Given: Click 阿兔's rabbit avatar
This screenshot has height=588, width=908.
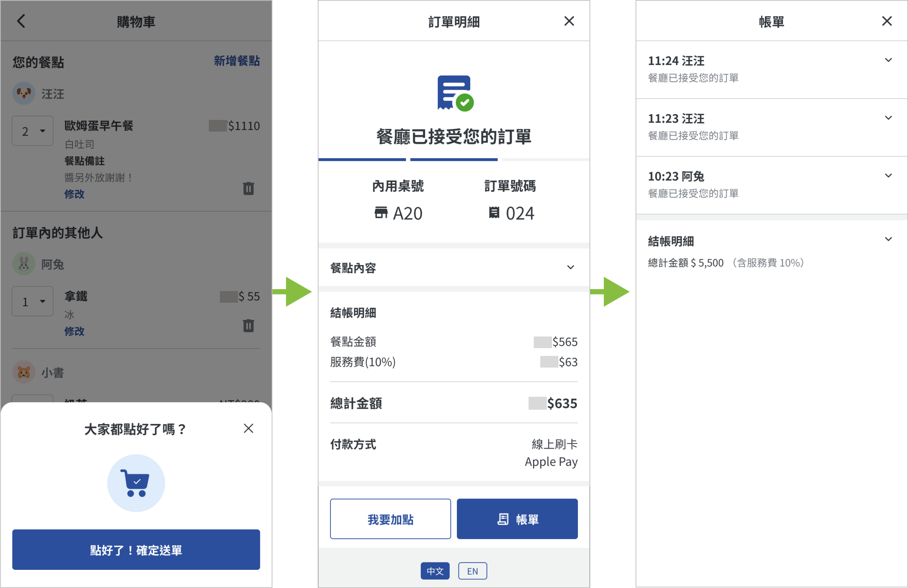Looking at the screenshot, I should coord(24,264).
